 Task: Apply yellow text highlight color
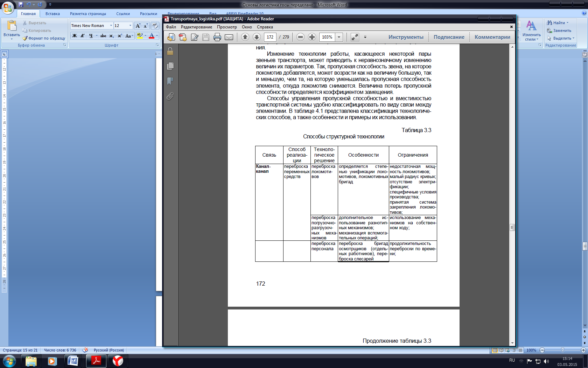click(140, 36)
